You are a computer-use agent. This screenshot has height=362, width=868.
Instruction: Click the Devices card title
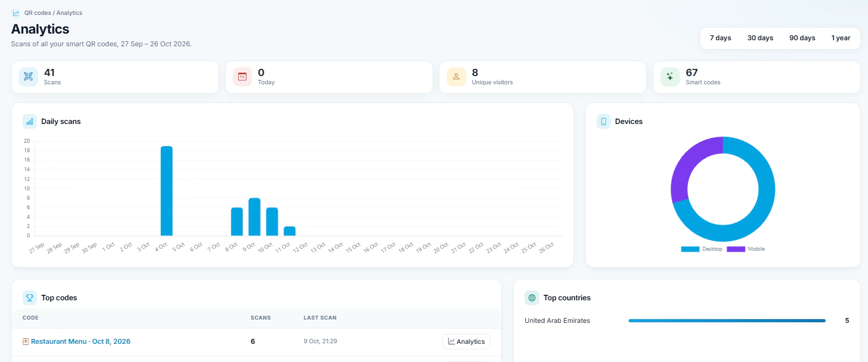(629, 121)
